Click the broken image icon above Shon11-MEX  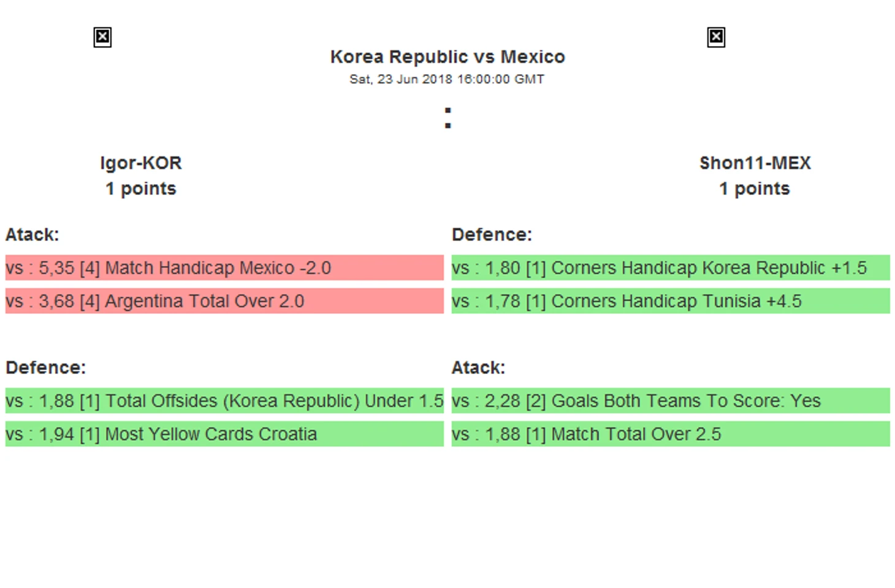click(x=715, y=37)
